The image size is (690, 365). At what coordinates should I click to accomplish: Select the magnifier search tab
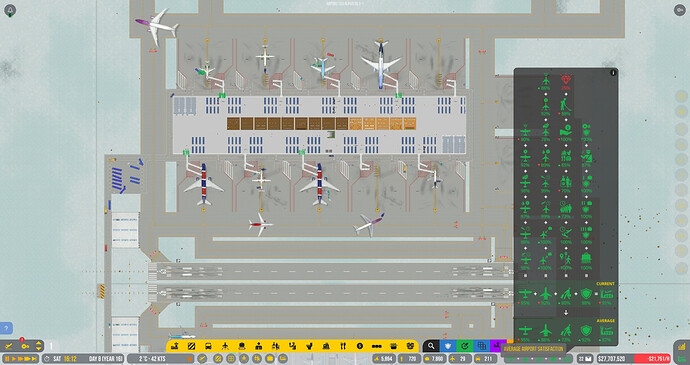(431, 346)
